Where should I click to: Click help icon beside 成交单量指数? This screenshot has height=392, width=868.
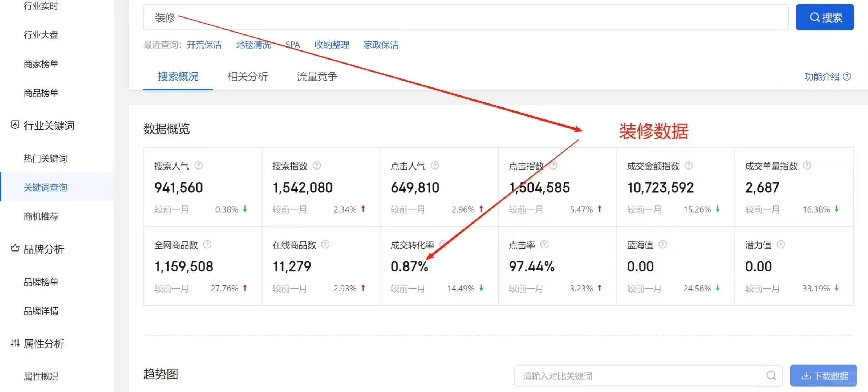(807, 166)
